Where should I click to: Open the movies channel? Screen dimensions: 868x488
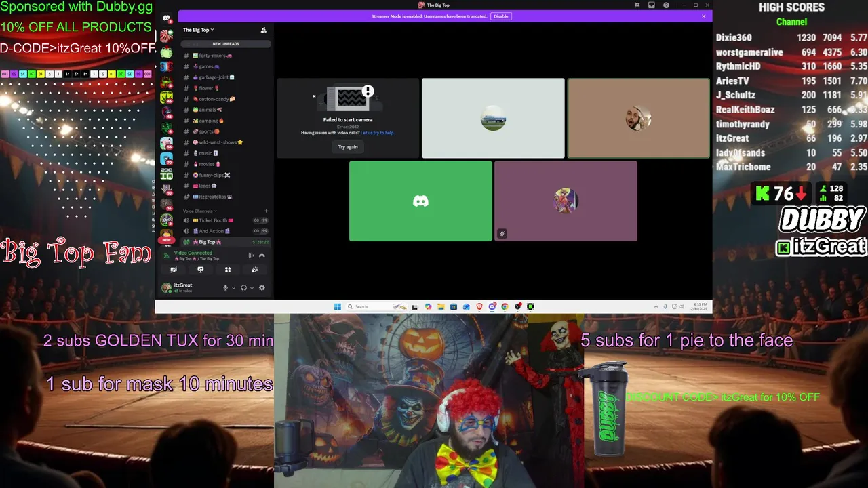[x=226, y=164]
